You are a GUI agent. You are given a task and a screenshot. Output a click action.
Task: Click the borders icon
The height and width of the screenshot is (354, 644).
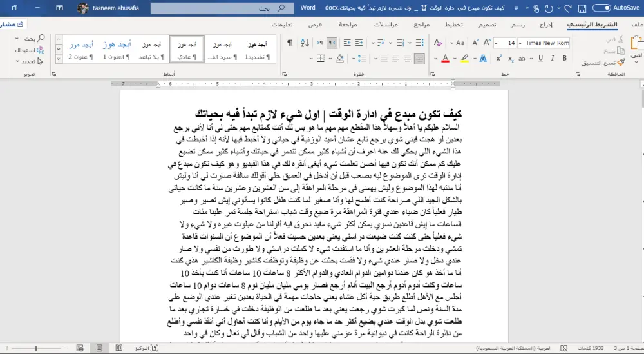(x=320, y=59)
